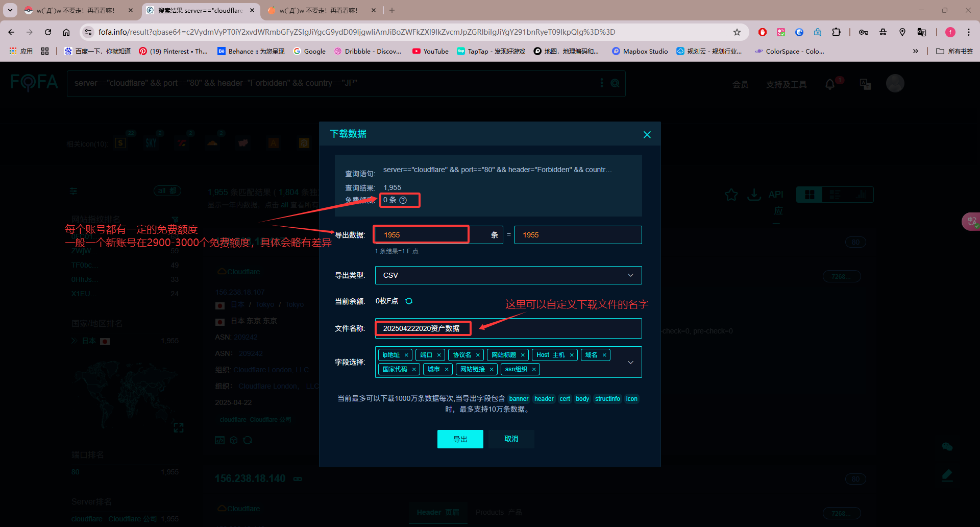Remove the ip地址 field tag
Viewport: 980px width, 527px height.
(406, 355)
